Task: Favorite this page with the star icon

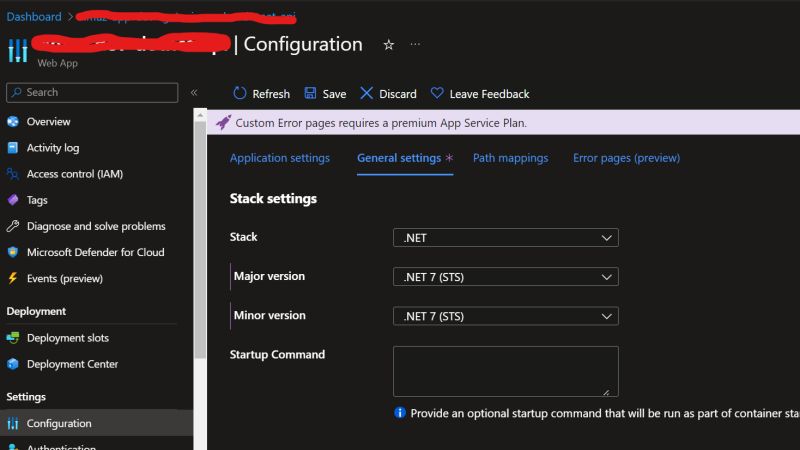Action: 389,45
